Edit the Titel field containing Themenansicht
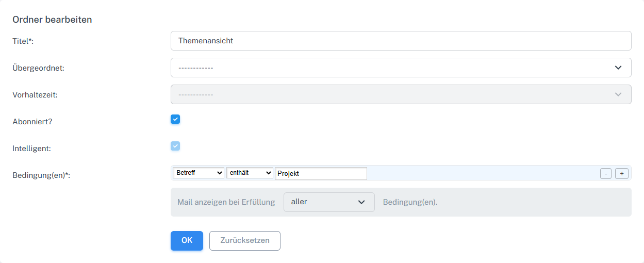Image resolution: width=644 pixels, height=263 pixels. pyautogui.click(x=401, y=41)
